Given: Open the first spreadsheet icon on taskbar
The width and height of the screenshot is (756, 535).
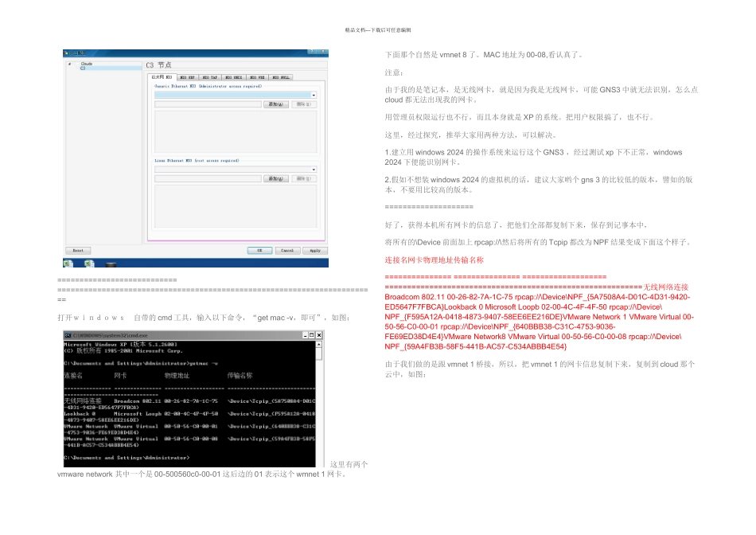Looking at the screenshot, I should (x=68, y=264).
